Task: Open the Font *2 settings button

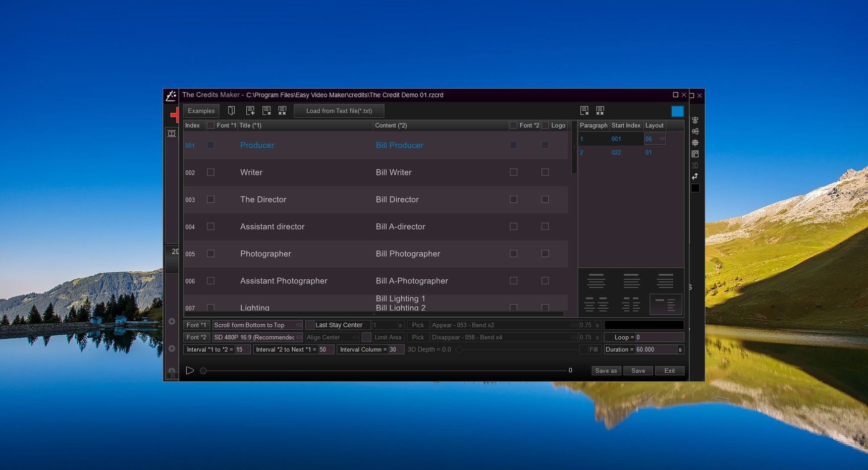Action: [x=196, y=337]
